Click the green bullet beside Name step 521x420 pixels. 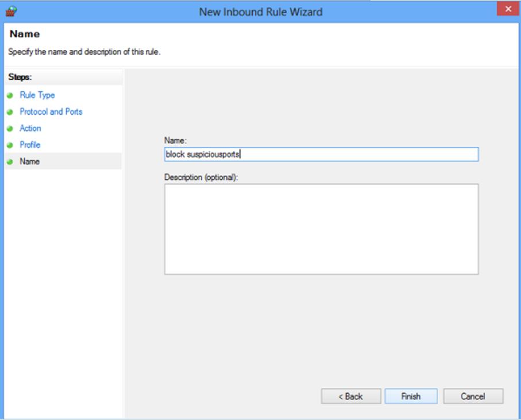click(x=10, y=162)
